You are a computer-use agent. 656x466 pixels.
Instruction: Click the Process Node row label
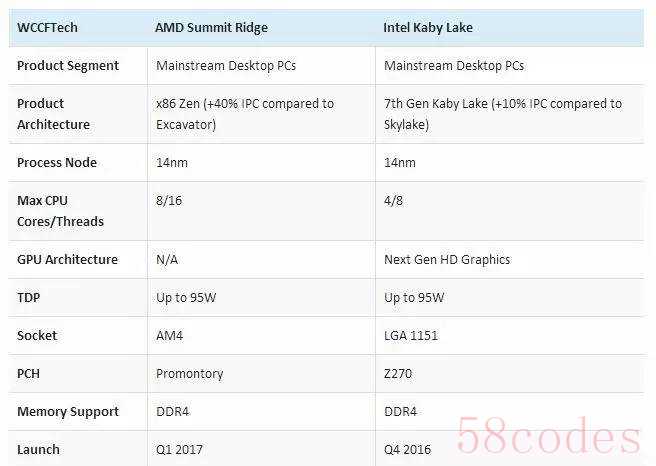click(x=57, y=162)
